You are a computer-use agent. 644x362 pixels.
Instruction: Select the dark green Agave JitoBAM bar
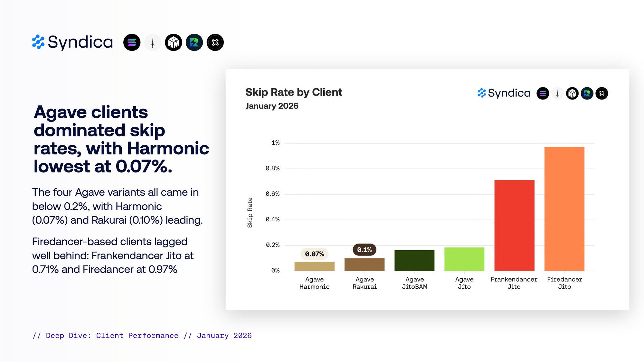(414, 260)
